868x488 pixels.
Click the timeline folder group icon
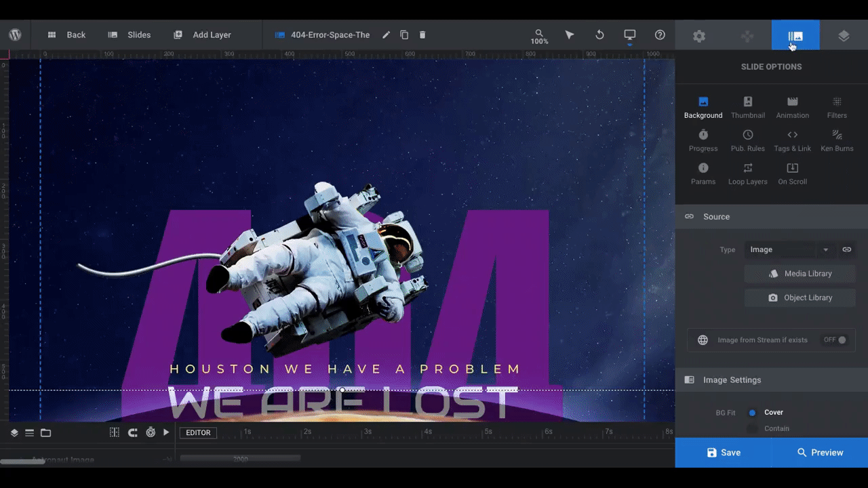tap(45, 432)
